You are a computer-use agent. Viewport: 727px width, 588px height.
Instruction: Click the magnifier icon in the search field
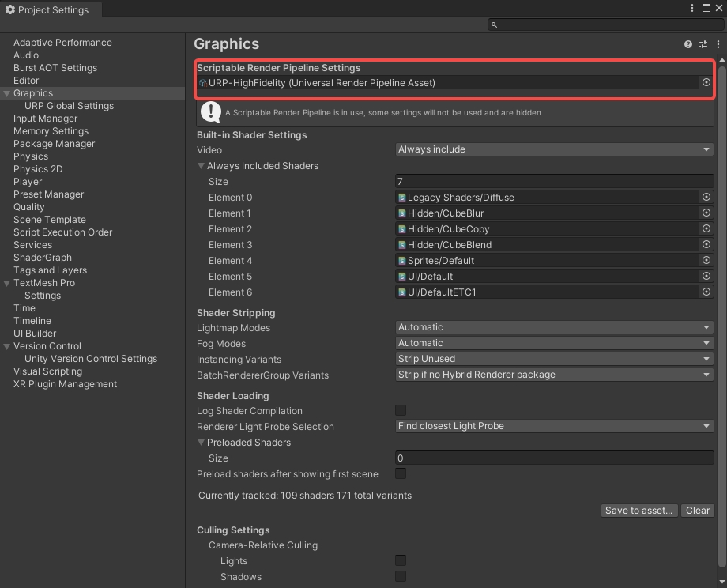[493, 24]
